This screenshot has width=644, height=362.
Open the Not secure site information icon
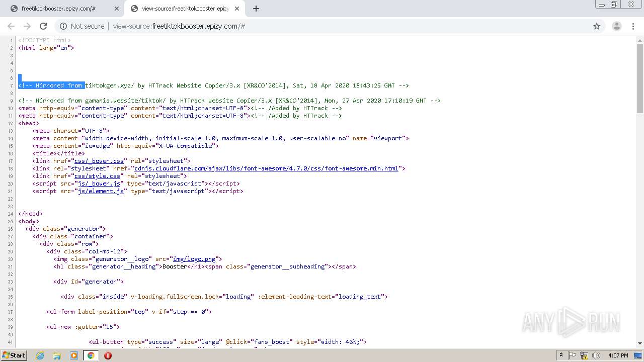click(63, 26)
